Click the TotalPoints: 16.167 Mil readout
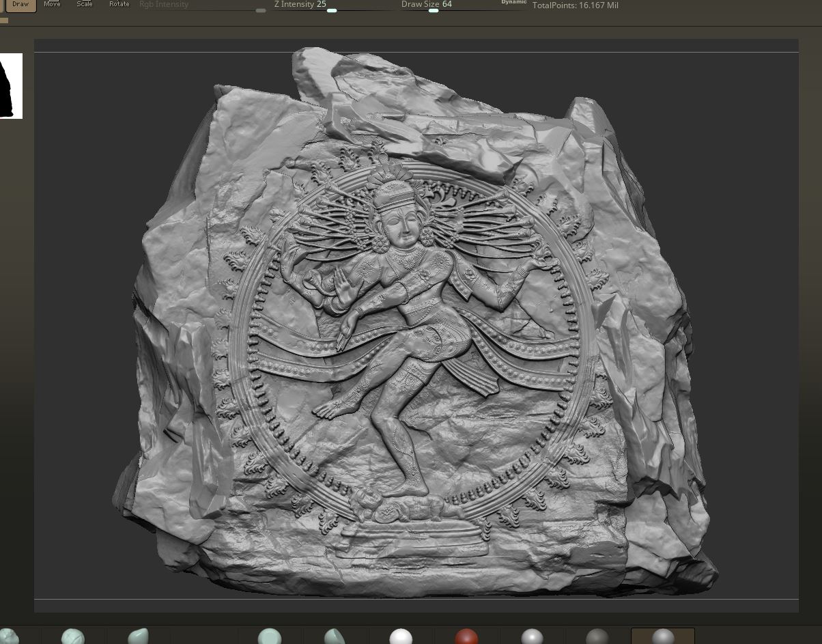The image size is (822, 644). (575, 5)
